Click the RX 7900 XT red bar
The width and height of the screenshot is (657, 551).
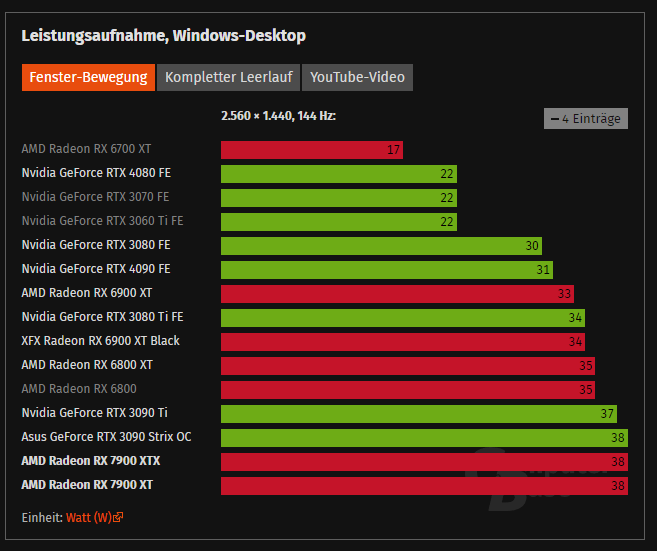424,486
